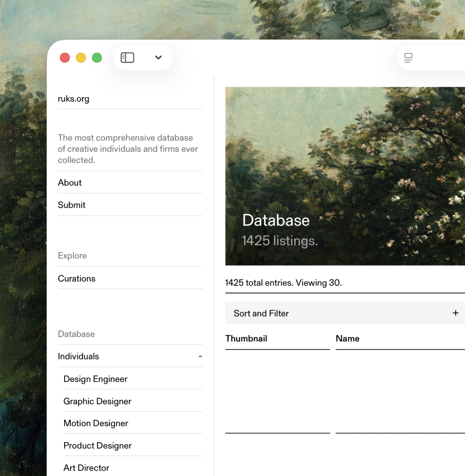Image resolution: width=465 pixels, height=476 pixels.
Task: Open the chevron dropdown beside sidebar icon
Action: [x=158, y=57]
